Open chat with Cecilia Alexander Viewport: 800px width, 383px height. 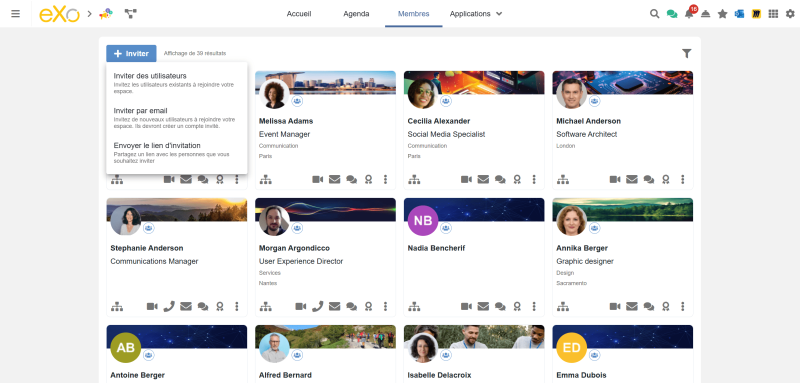tap(500, 180)
